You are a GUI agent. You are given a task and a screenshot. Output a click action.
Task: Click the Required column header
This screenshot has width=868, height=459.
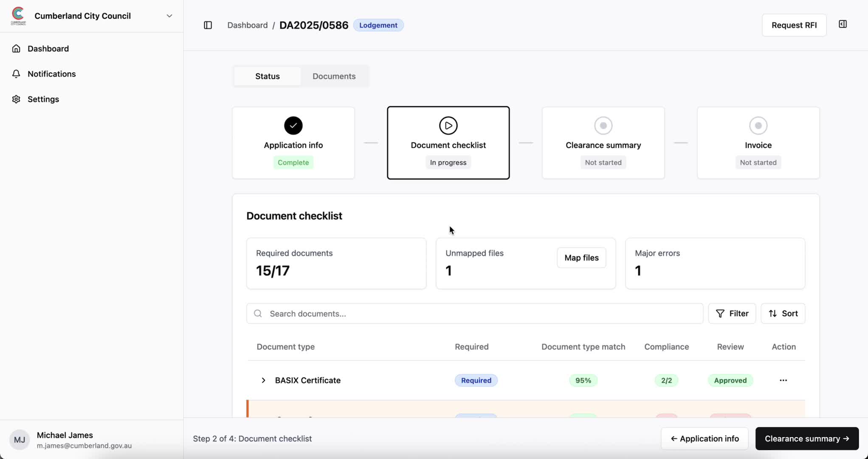click(x=472, y=347)
